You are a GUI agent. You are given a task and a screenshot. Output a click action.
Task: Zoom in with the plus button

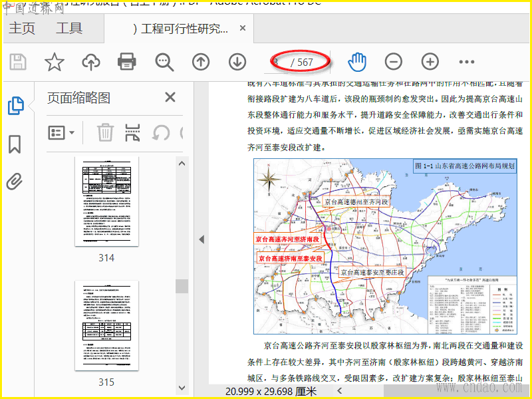click(430, 62)
